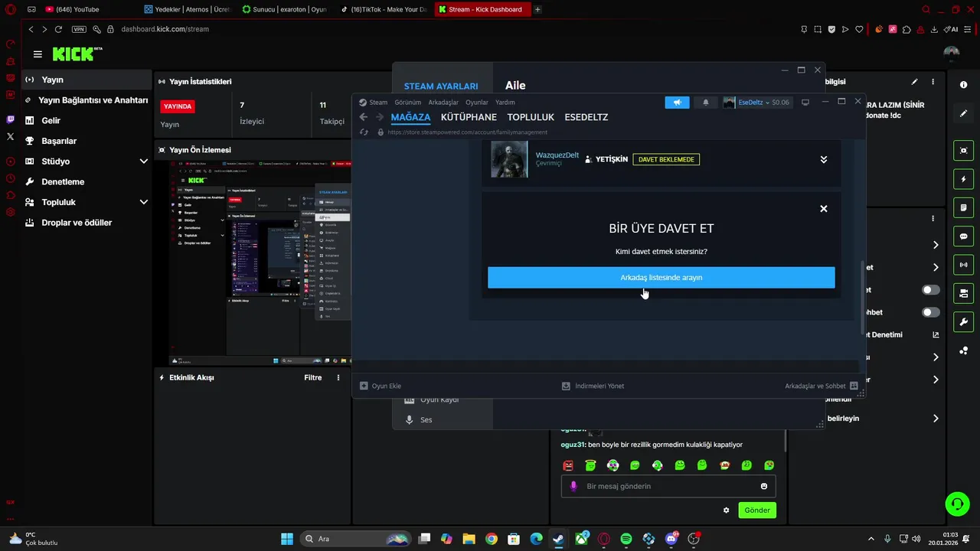Image resolution: width=980 pixels, height=551 pixels.
Task: Toggle the document panel icon in toolbar
Action: pyautogui.click(x=963, y=207)
